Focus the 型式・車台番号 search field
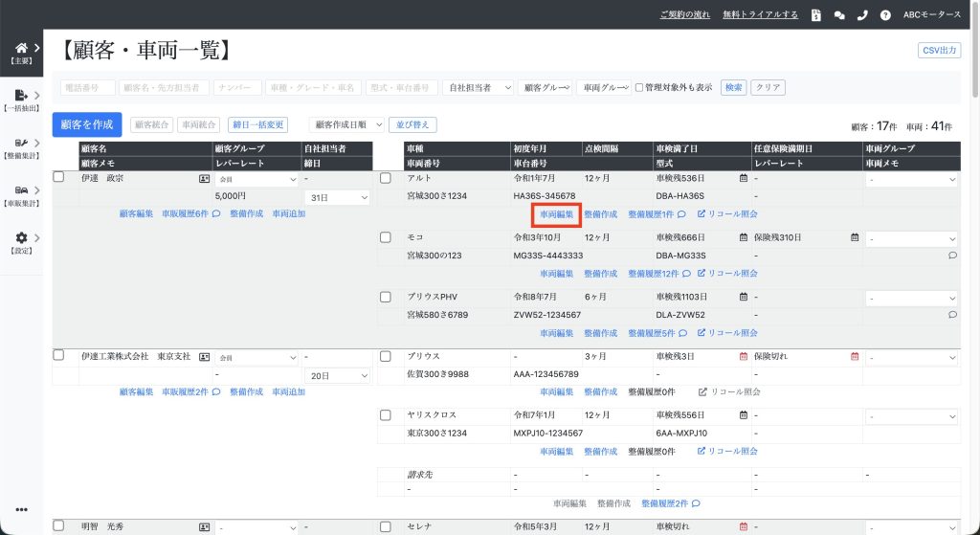This screenshot has width=980, height=535. tap(402, 87)
